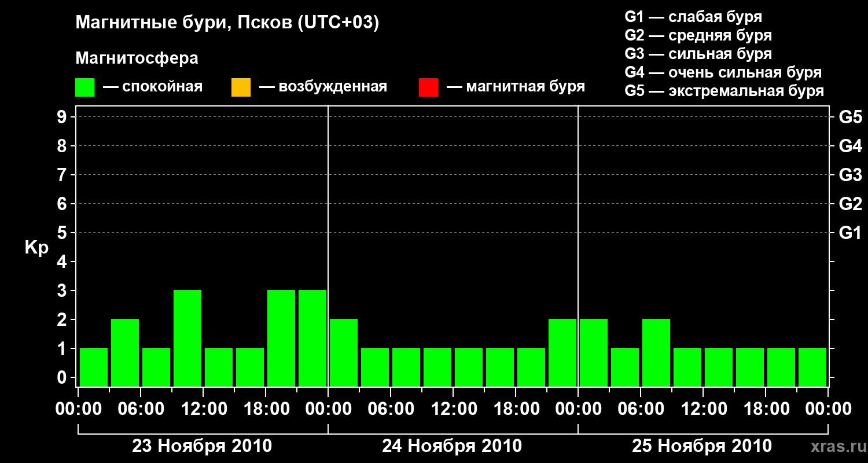Click the 'G1' right-axis label
This screenshot has height=463, width=868.
click(x=851, y=233)
